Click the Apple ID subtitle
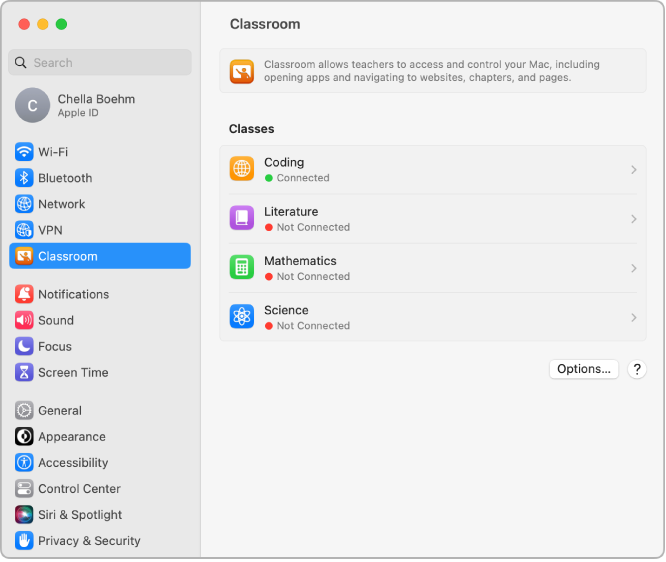This screenshot has height=562, width=666. [78, 113]
